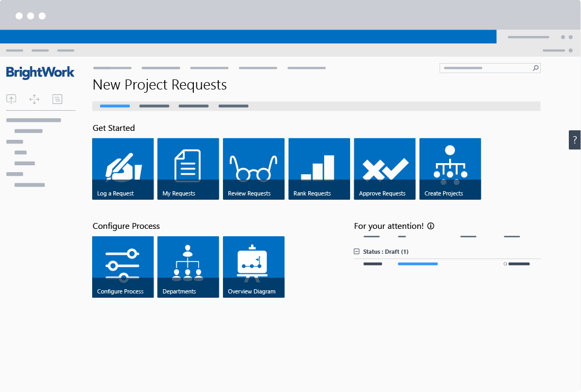The height and width of the screenshot is (392, 581).
Task: Click the info icon beside For your attention
Action: coord(431,226)
